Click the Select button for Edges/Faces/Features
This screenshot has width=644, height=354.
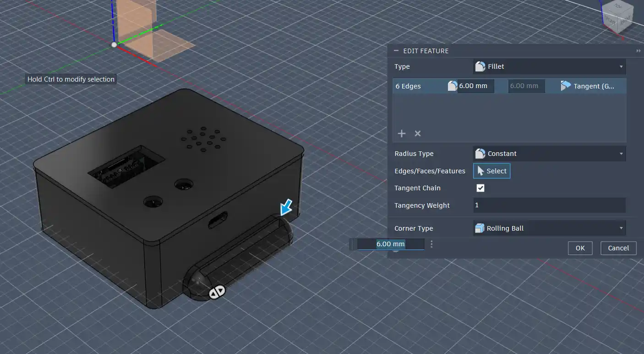coord(491,171)
